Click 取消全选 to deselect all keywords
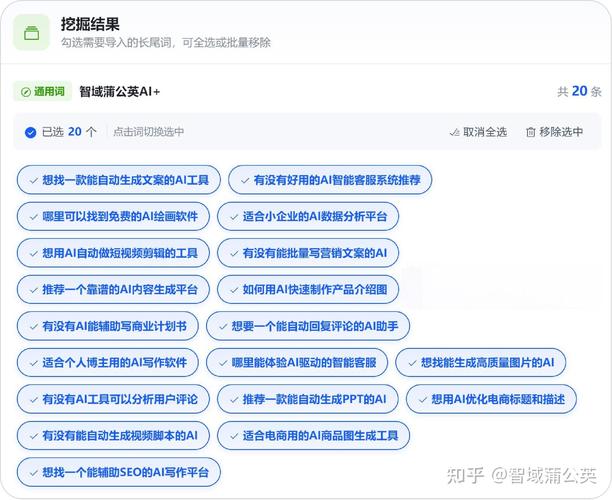Image resolution: width=612 pixels, height=500 pixels. click(478, 132)
